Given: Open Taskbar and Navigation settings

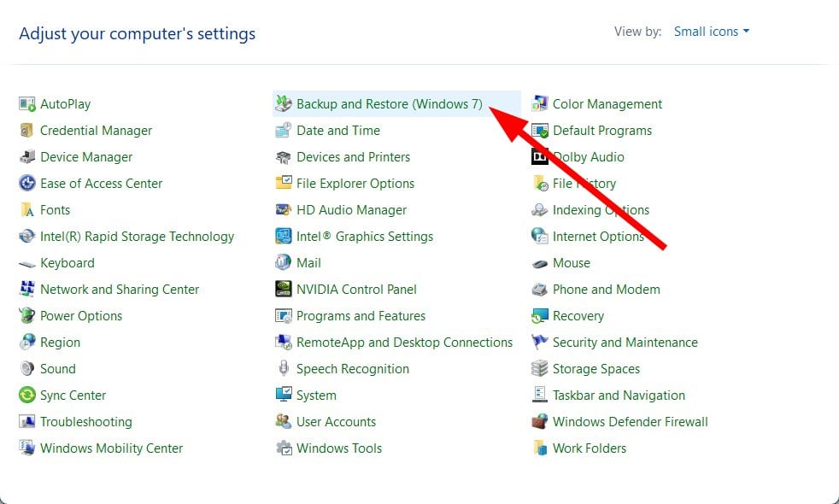Looking at the screenshot, I should tap(619, 396).
